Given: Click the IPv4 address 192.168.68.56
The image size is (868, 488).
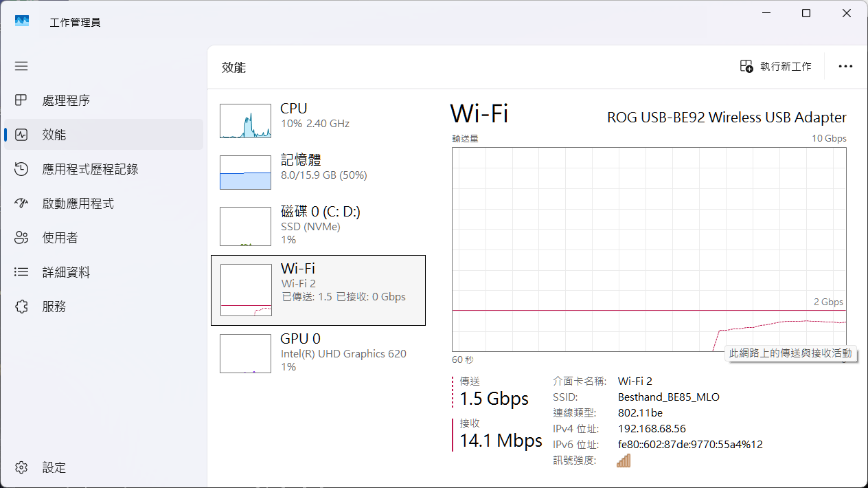Looking at the screenshot, I should pyautogui.click(x=652, y=429).
